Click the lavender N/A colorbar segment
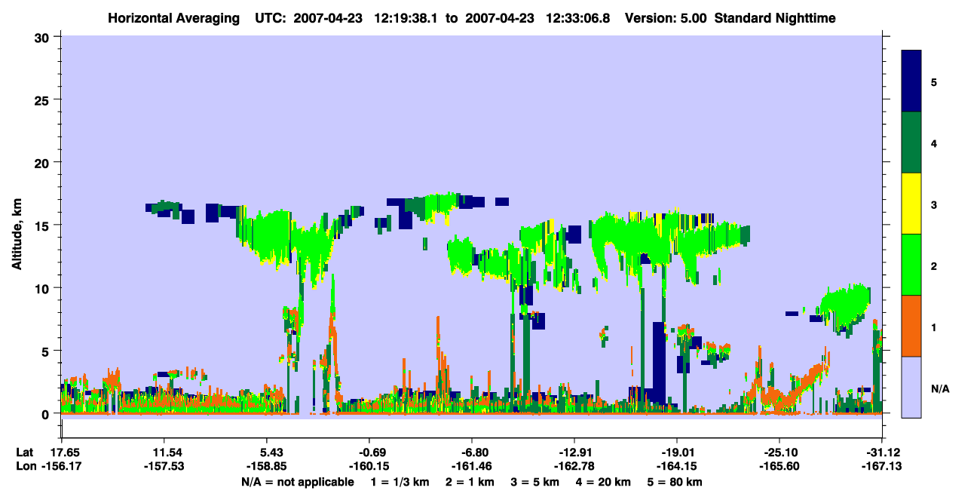Screen dimensions: 980x503 [911, 386]
